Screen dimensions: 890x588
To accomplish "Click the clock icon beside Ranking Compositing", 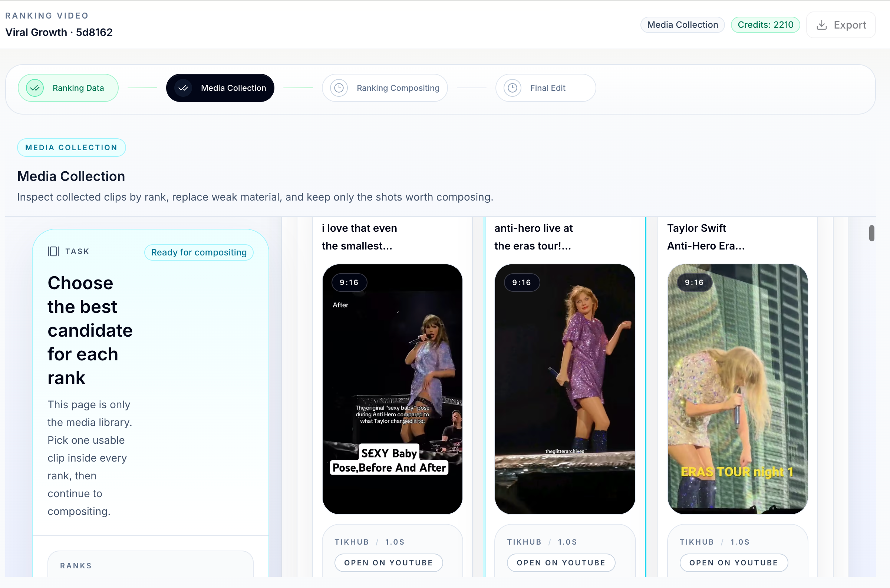I will coord(339,88).
